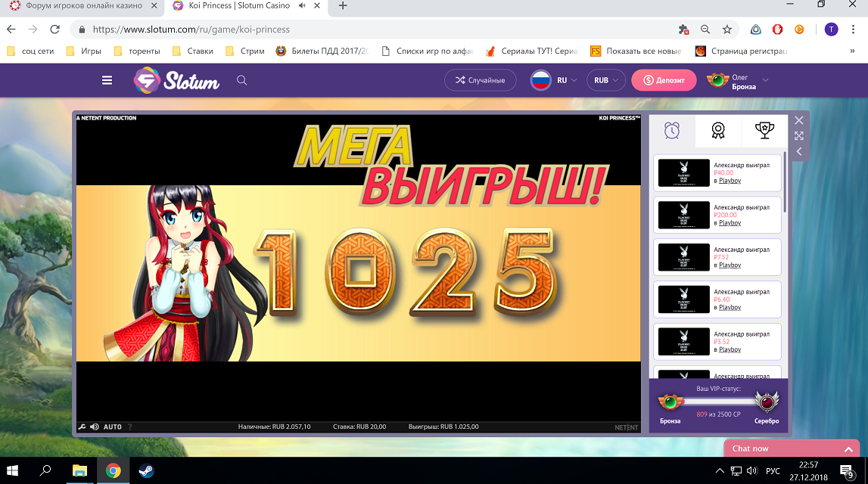Image resolution: width=868 pixels, height=484 pixels.
Task: Open the Windows notification center
Action: point(846,471)
